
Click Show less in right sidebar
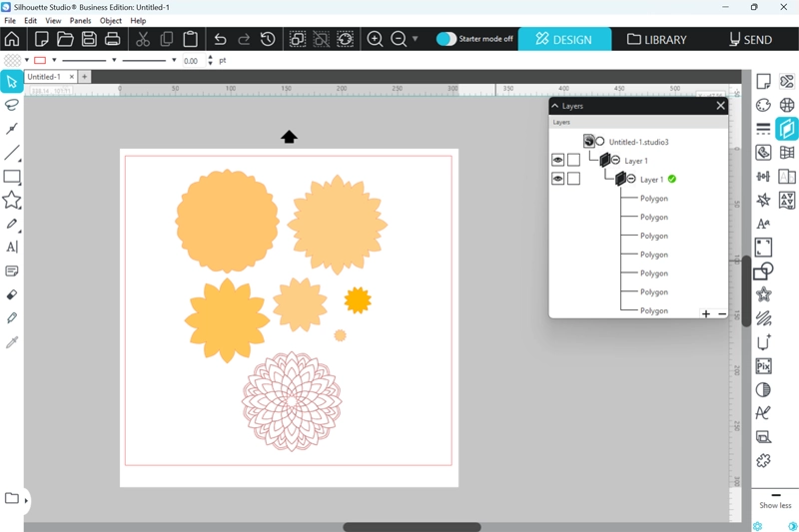(x=774, y=505)
